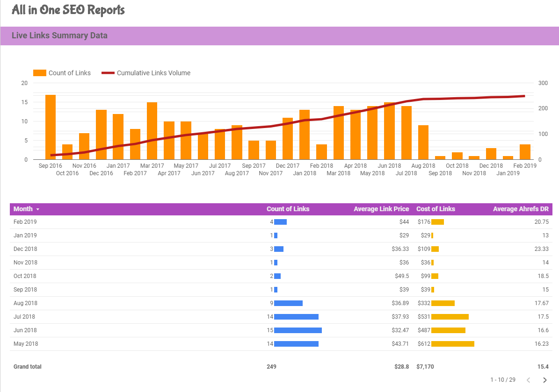The width and height of the screenshot is (559, 392).
Task: Click the $612 cost of links value
Action: click(x=424, y=343)
